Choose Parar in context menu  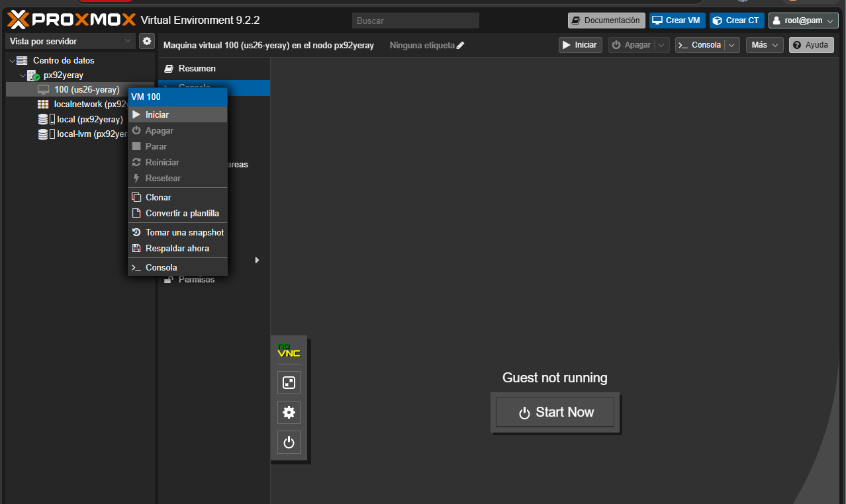point(177,146)
